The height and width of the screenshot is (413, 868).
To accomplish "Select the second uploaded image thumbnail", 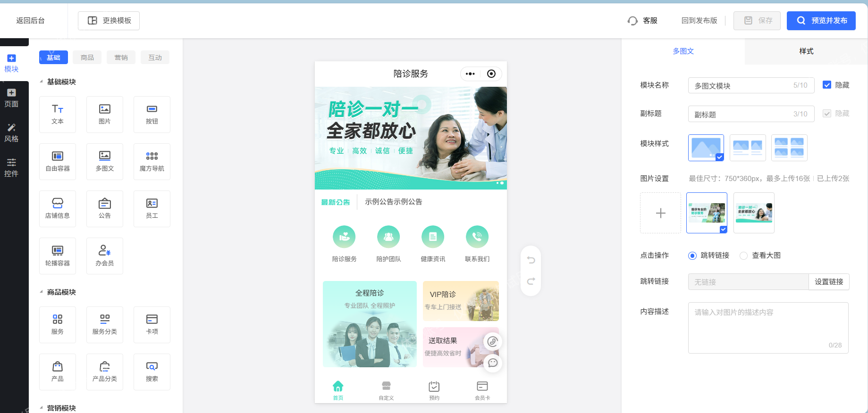I will (754, 213).
